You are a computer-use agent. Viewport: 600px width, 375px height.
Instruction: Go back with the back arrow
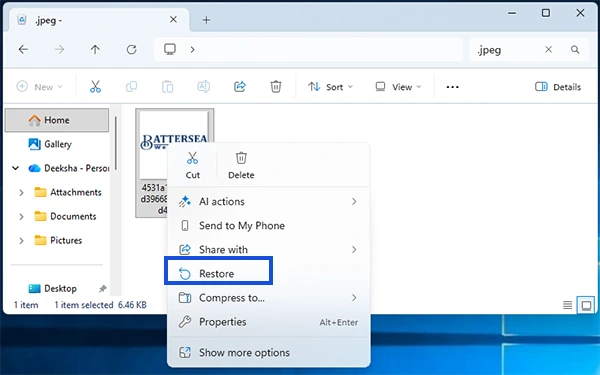coord(23,49)
